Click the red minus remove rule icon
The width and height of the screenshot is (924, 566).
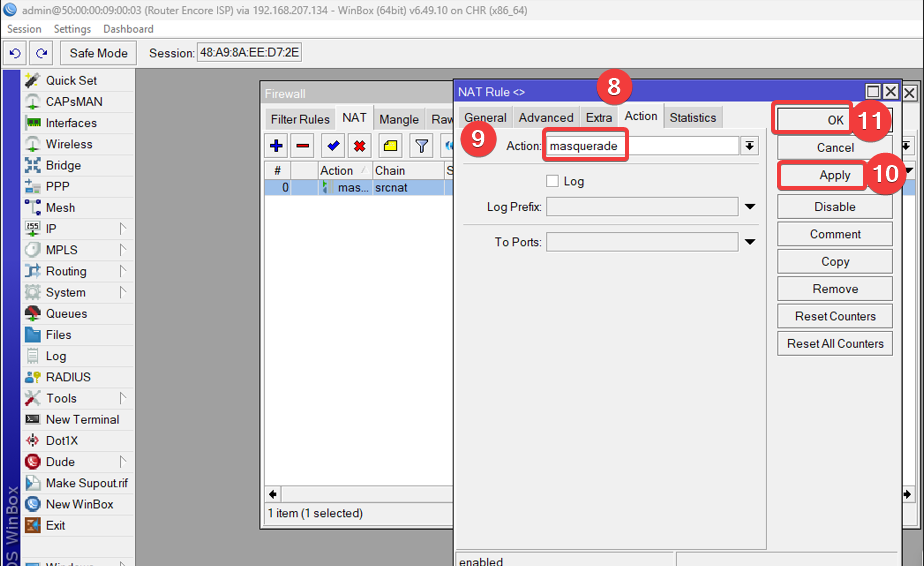303,146
